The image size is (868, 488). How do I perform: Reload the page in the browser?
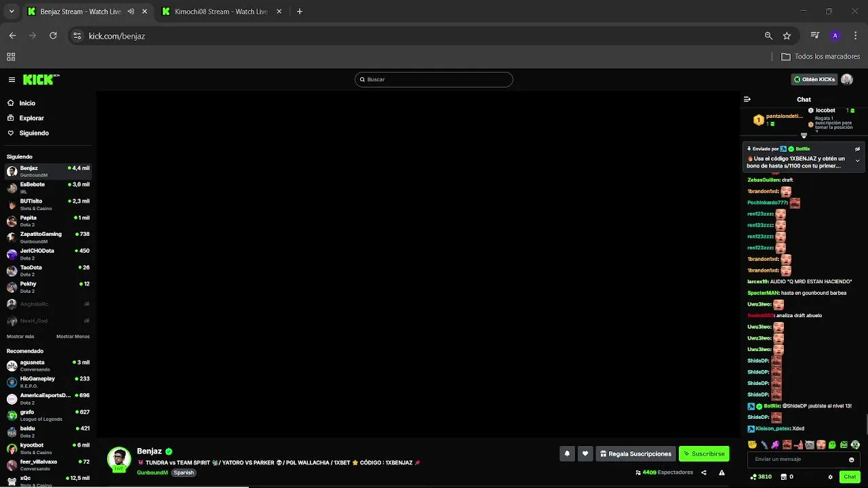click(53, 36)
